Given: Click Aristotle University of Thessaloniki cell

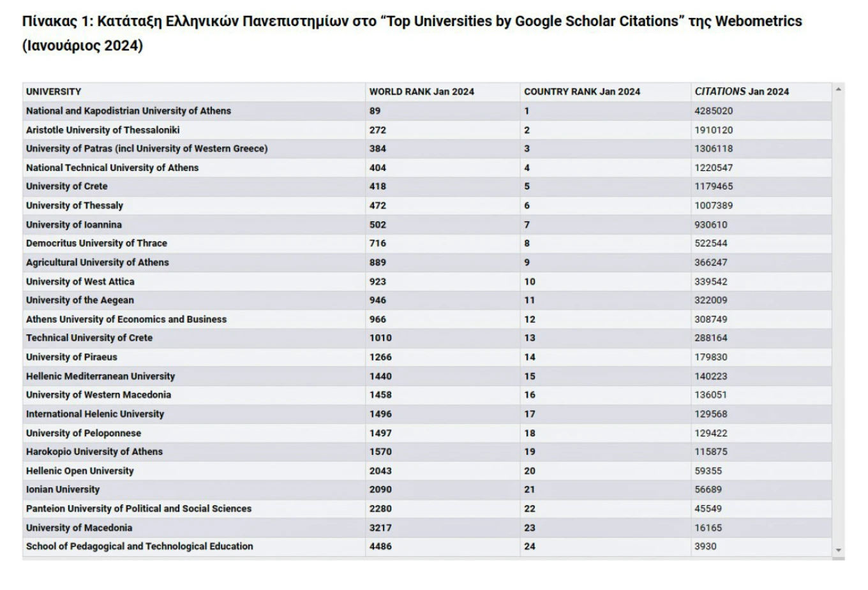Looking at the screenshot, I should (x=103, y=130).
